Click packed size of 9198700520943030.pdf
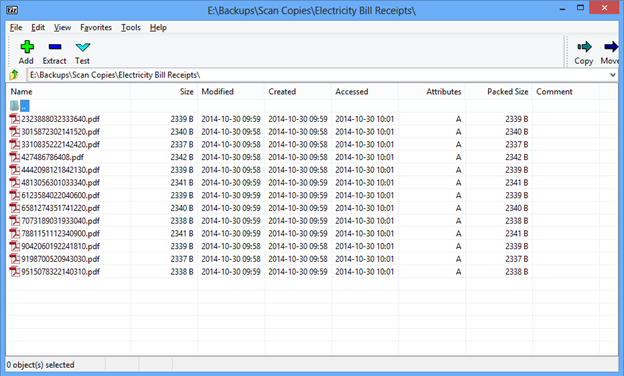The width and height of the screenshot is (624, 376). pyautogui.click(x=517, y=259)
